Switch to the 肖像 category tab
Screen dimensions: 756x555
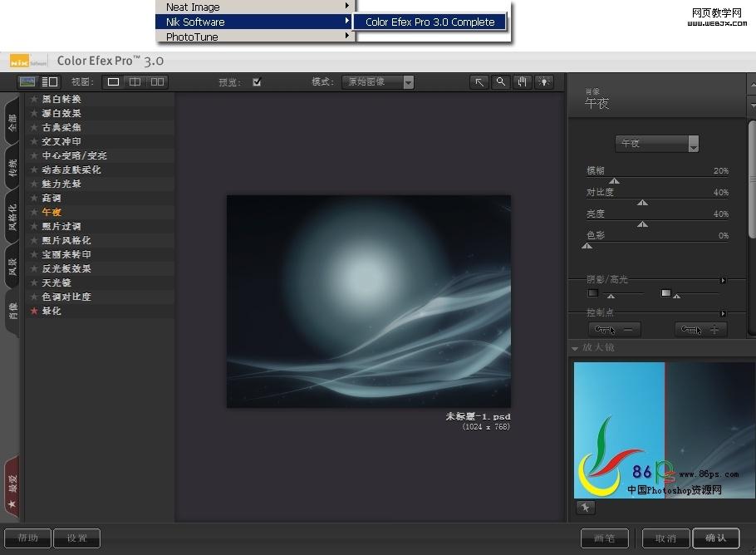pyautogui.click(x=12, y=312)
